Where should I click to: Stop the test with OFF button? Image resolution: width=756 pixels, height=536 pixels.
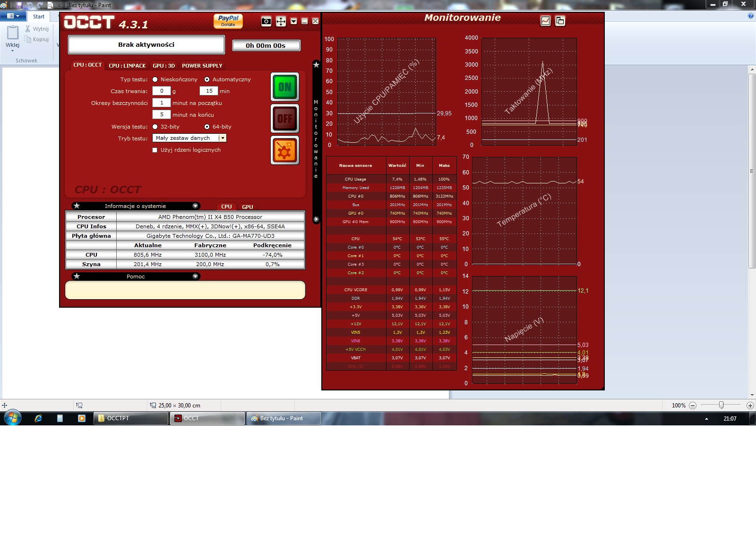pos(285,119)
